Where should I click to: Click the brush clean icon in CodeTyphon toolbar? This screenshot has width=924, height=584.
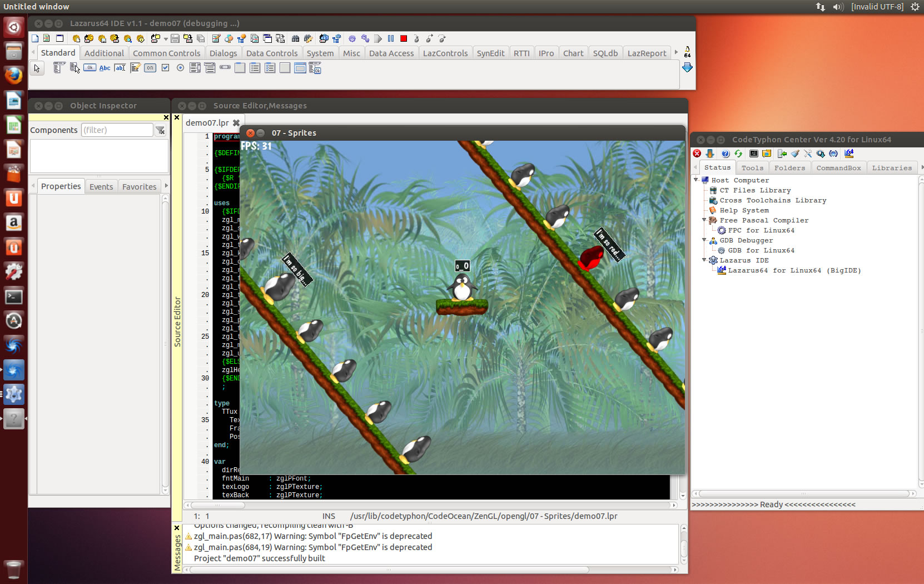[x=795, y=154]
